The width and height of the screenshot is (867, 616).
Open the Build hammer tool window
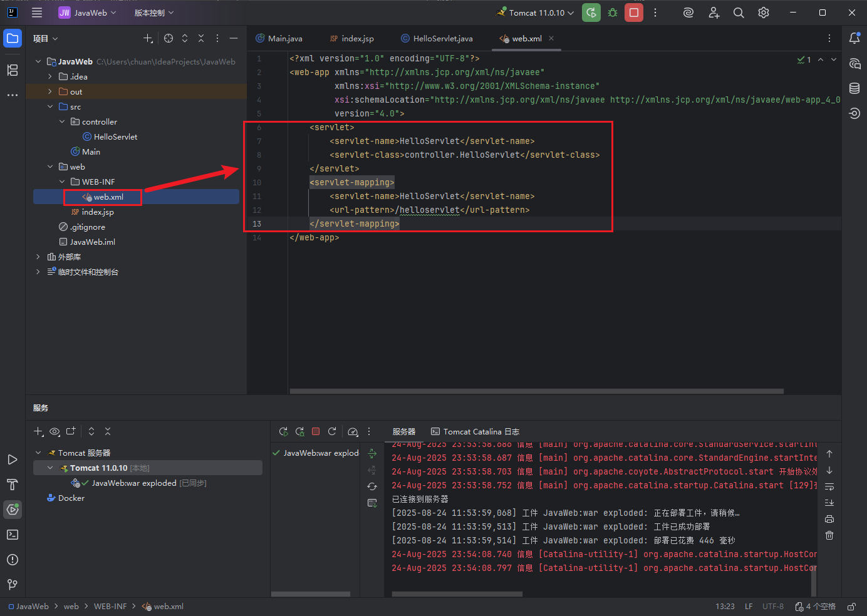[13, 485]
